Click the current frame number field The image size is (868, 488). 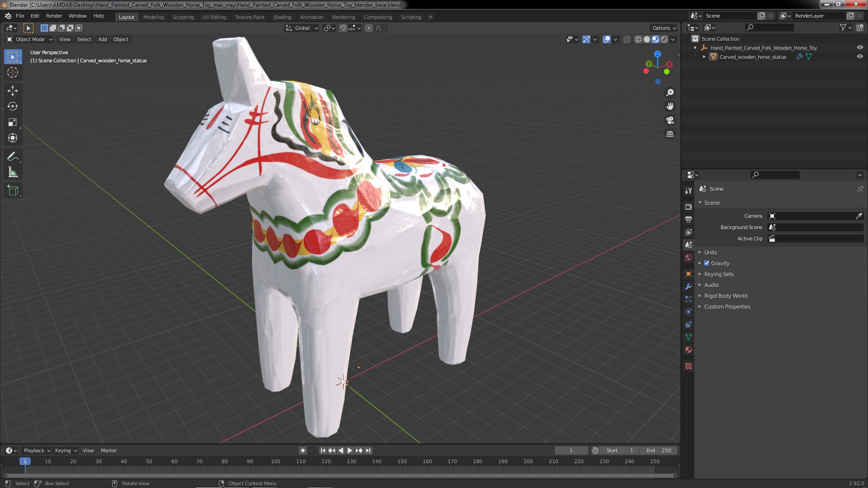(571, 450)
